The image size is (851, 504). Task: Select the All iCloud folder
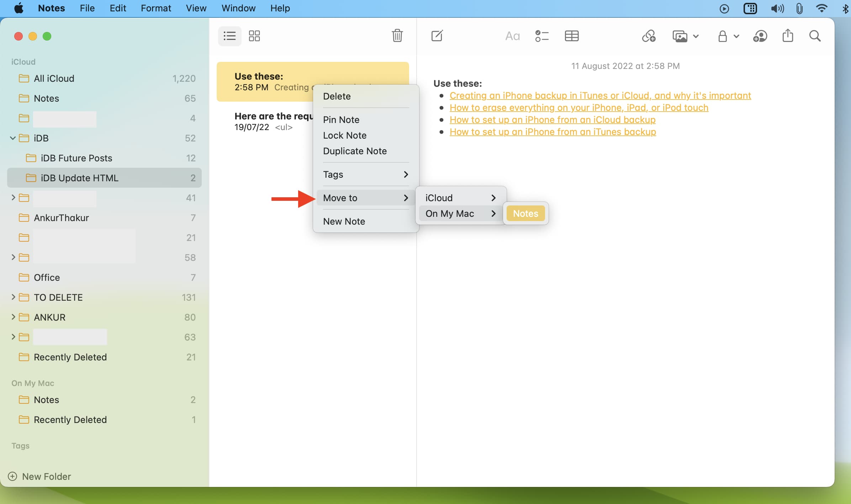pos(104,79)
